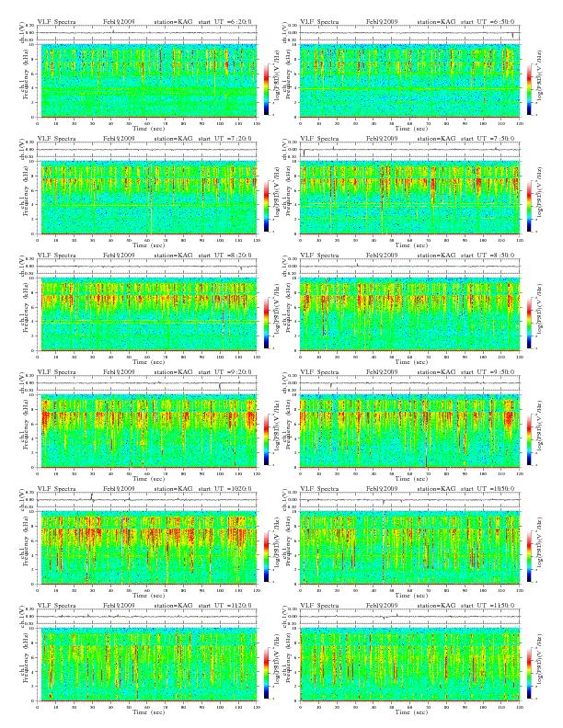Click the ch.1 waveform strip above the 6:20:0 spectrogram

147,32
